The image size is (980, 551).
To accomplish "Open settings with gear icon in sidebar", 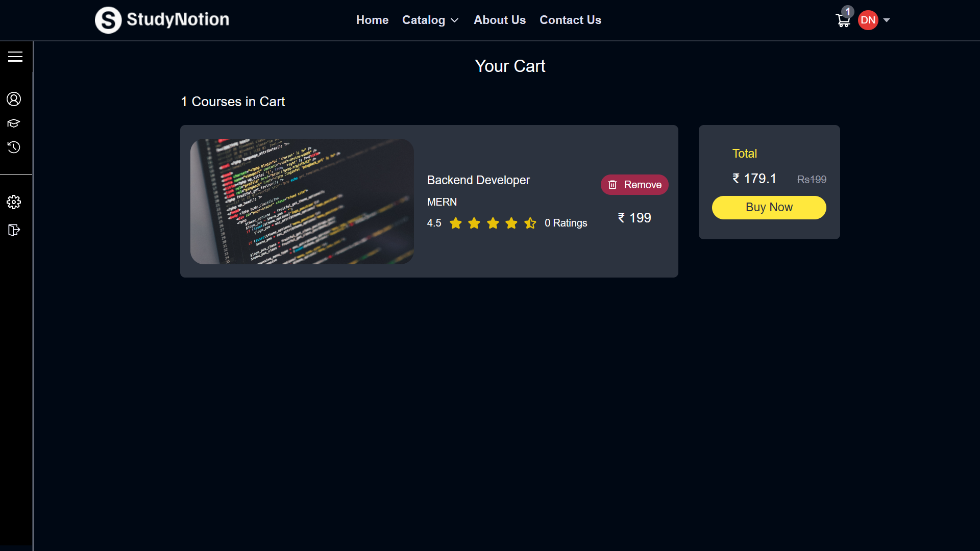I will [14, 202].
